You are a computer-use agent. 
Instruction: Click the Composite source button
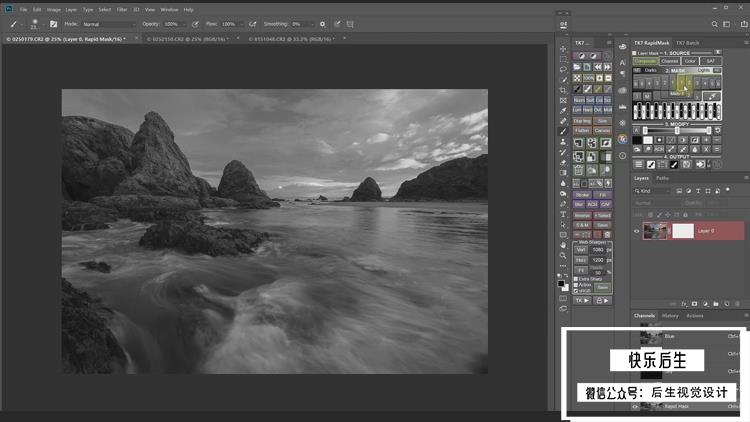tap(645, 61)
